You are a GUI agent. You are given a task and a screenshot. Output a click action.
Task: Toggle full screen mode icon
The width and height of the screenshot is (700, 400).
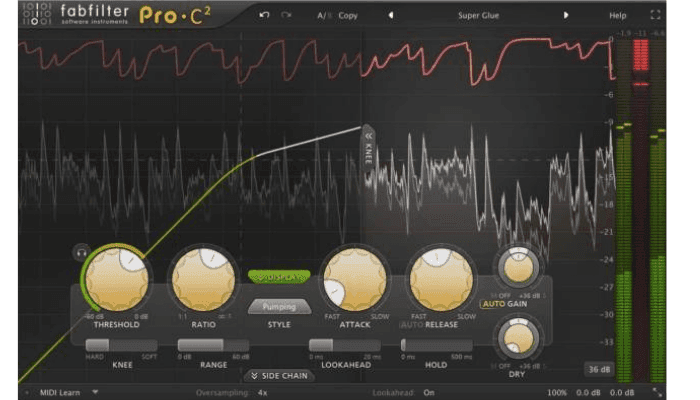655,15
